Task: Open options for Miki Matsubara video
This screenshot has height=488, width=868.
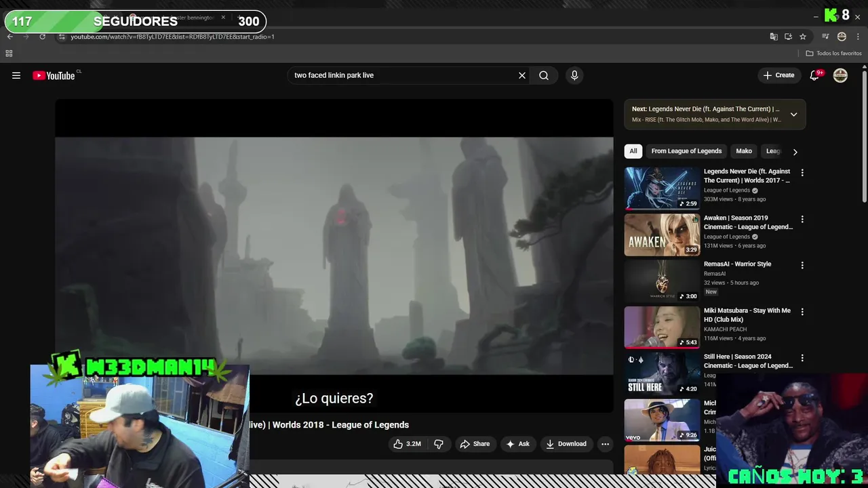Action: coord(802,312)
